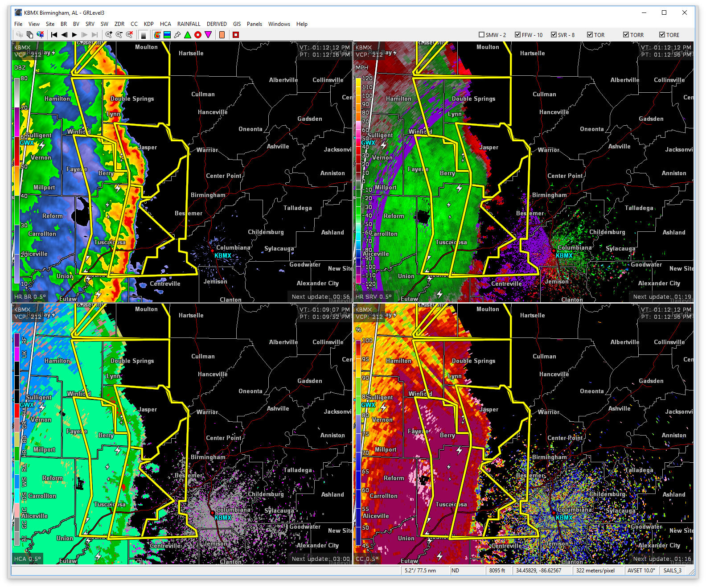
Task: Open the ZDR product menu
Action: point(119,24)
